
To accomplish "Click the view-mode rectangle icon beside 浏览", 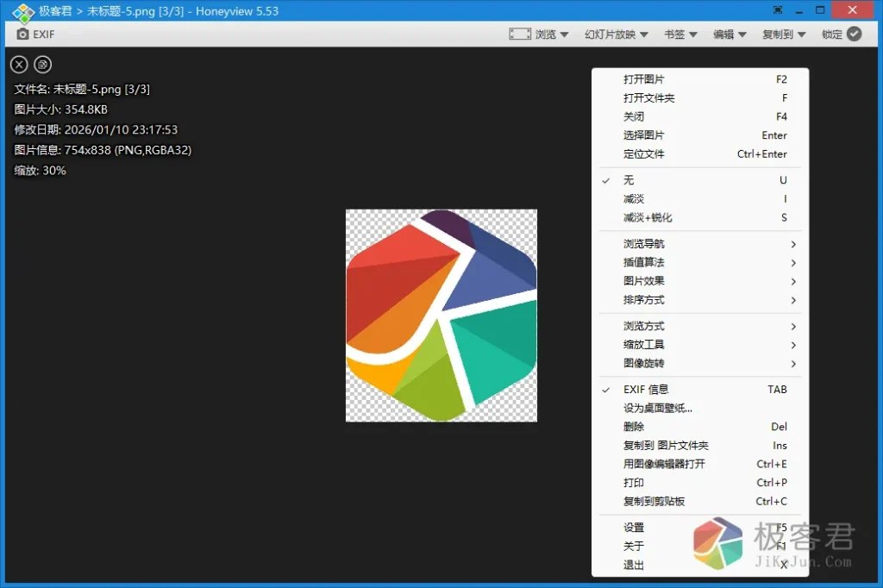I will (x=520, y=33).
